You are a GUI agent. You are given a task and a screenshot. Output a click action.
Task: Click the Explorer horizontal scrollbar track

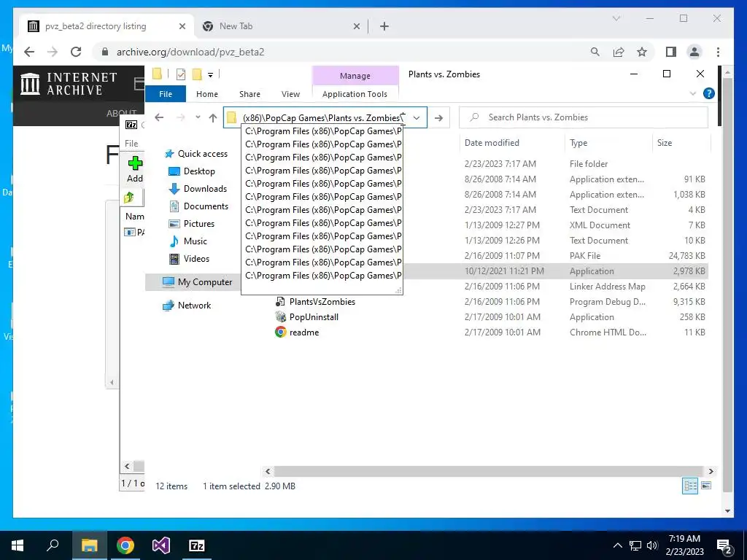(489, 472)
